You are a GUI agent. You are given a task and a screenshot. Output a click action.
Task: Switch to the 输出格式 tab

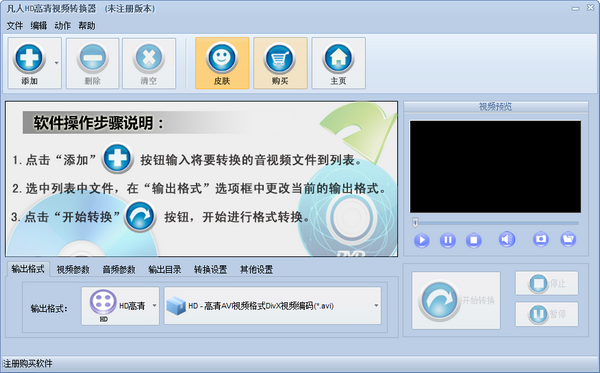point(28,269)
